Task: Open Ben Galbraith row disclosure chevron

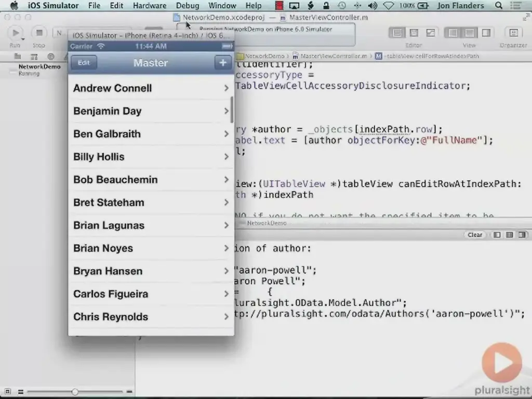Action: coord(227,134)
